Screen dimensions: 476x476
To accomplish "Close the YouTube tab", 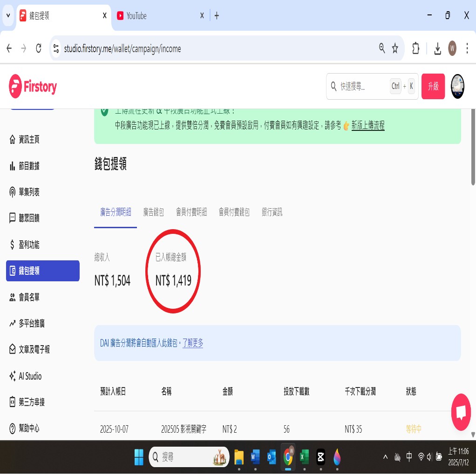I will tap(202, 15).
